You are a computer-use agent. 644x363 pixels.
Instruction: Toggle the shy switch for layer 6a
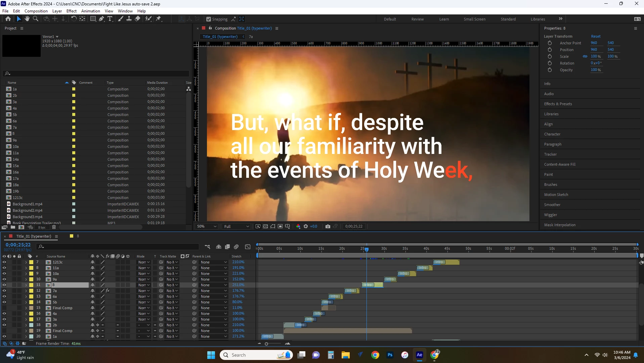pyautogui.click(x=92, y=296)
